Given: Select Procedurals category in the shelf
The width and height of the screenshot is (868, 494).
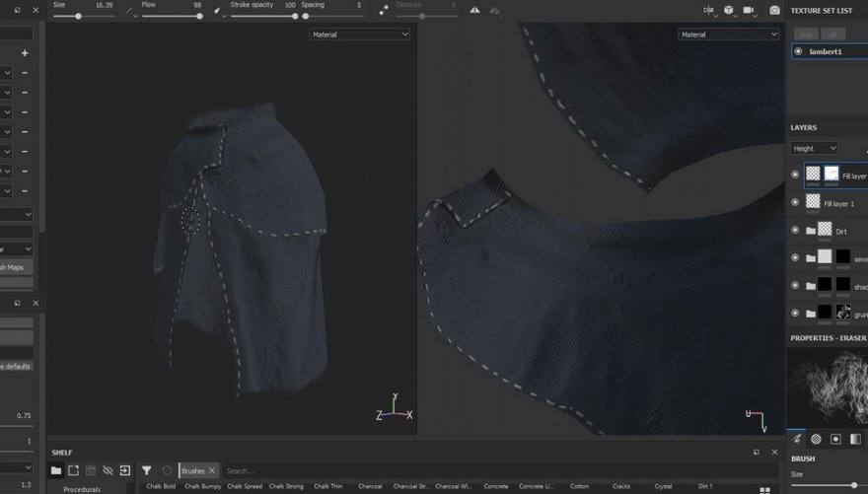Looking at the screenshot, I should pos(82,488).
